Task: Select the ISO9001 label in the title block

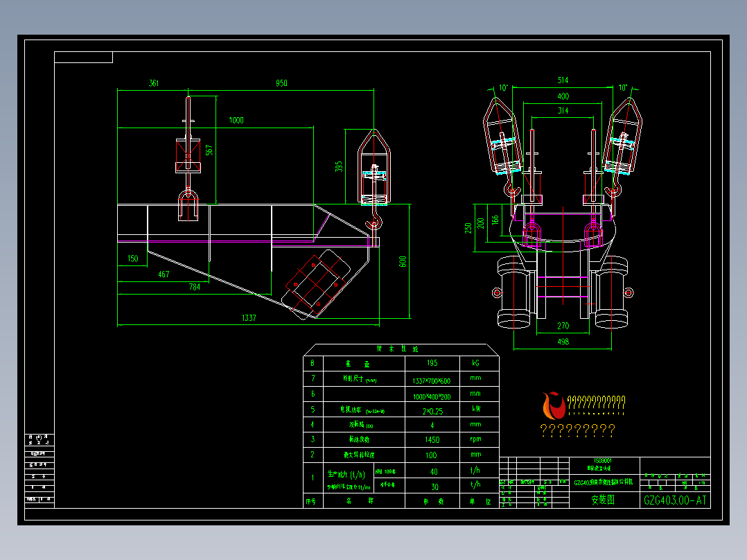Action: (603, 461)
